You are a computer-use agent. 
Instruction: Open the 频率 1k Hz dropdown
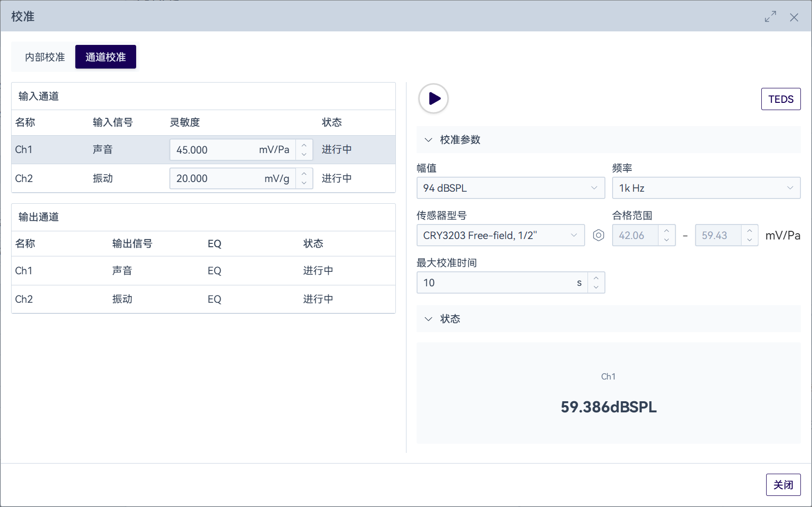click(x=706, y=188)
